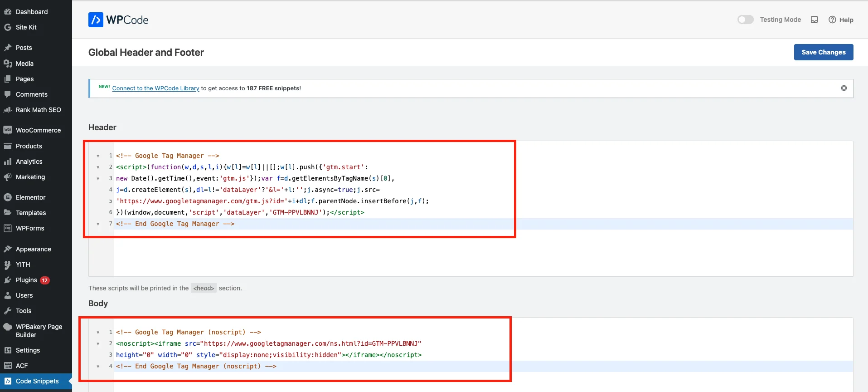The width and height of the screenshot is (868, 392).
Task: Click the Settings sliders icon
Action: (8, 350)
